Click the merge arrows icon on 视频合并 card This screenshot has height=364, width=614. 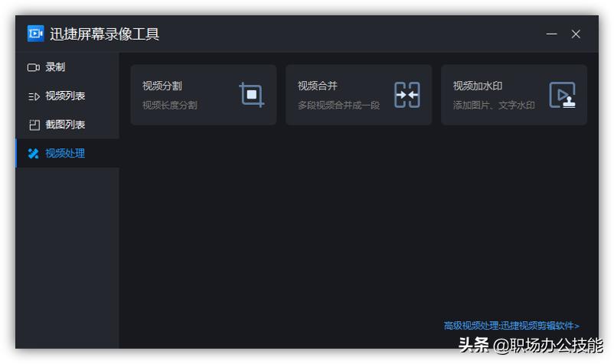click(407, 95)
